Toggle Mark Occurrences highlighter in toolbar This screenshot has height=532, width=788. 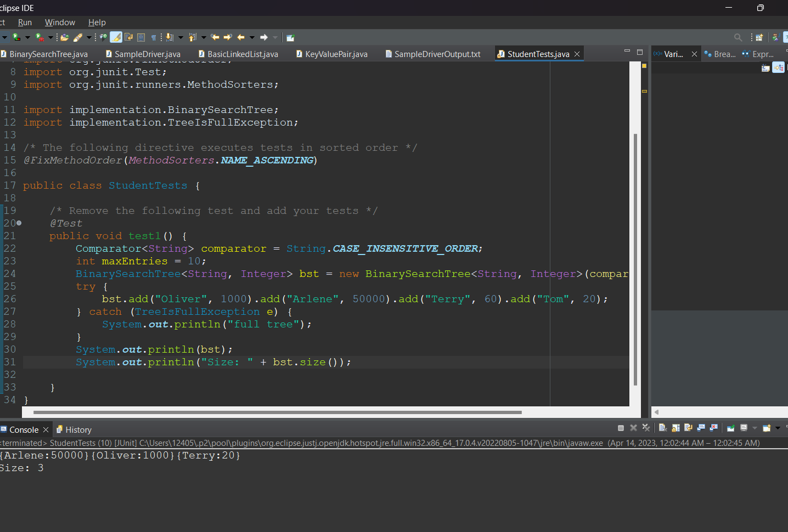coord(116,37)
